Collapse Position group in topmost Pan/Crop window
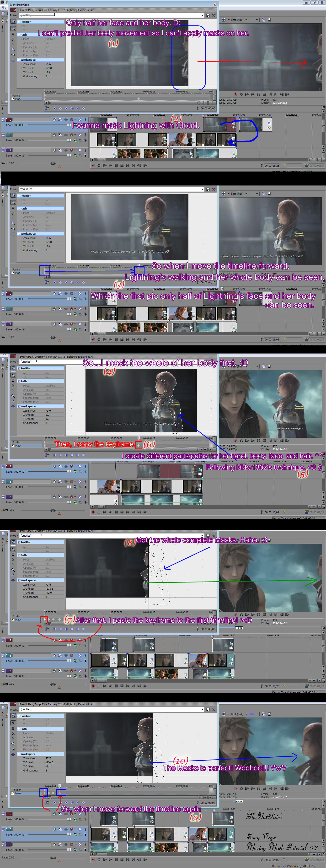Viewport: 326px width, 868px height. tap(19, 22)
